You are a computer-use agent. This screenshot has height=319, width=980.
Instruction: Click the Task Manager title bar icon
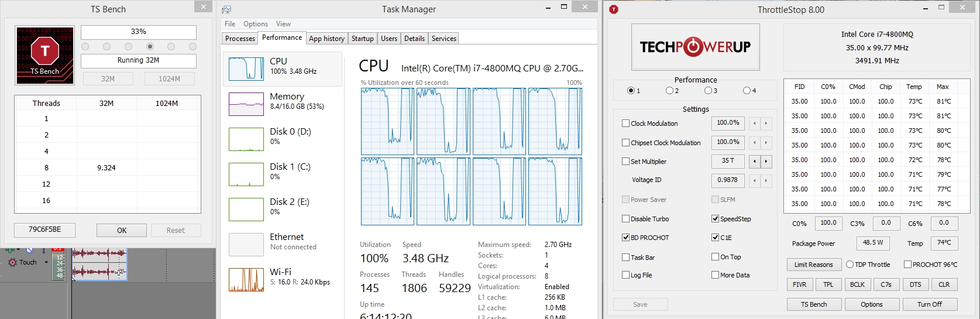(x=227, y=9)
